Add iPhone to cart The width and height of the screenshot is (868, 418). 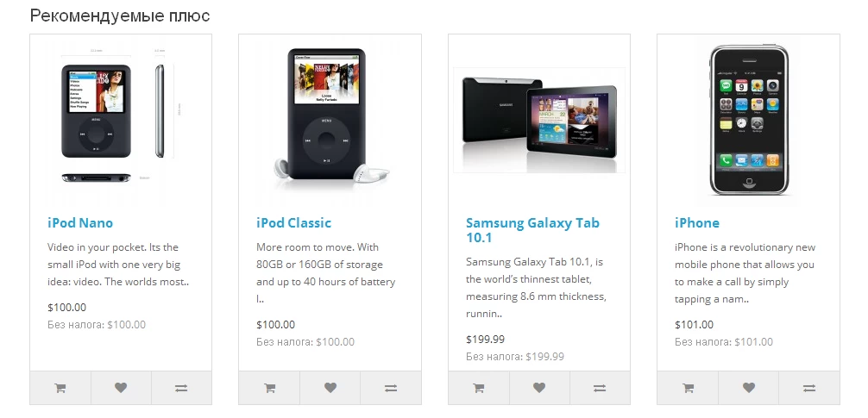pos(688,388)
